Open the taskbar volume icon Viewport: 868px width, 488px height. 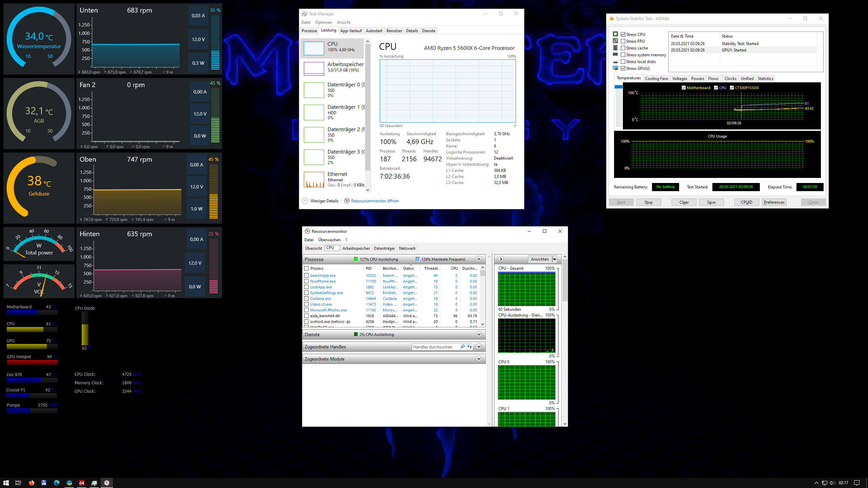point(832,483)
